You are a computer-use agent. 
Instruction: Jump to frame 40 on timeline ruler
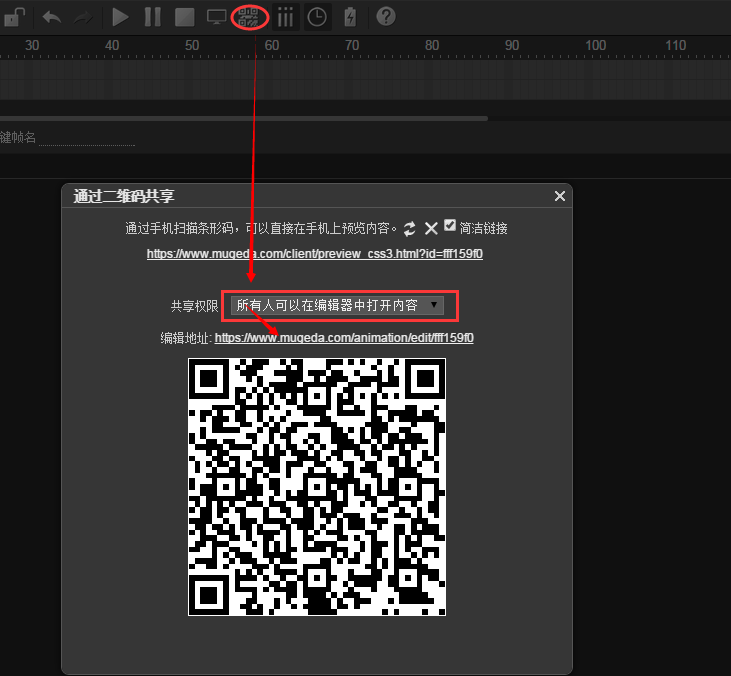[x=112, y=45]
